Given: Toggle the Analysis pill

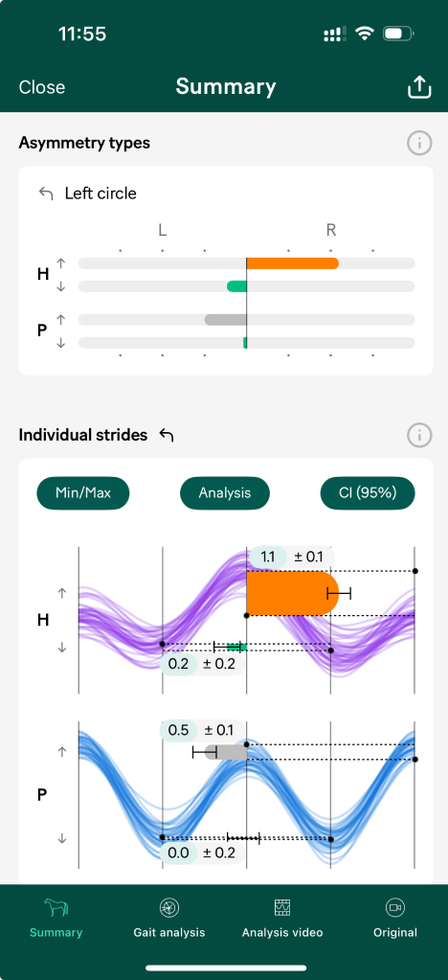Looking at the screenshot, I should point(225,492).
